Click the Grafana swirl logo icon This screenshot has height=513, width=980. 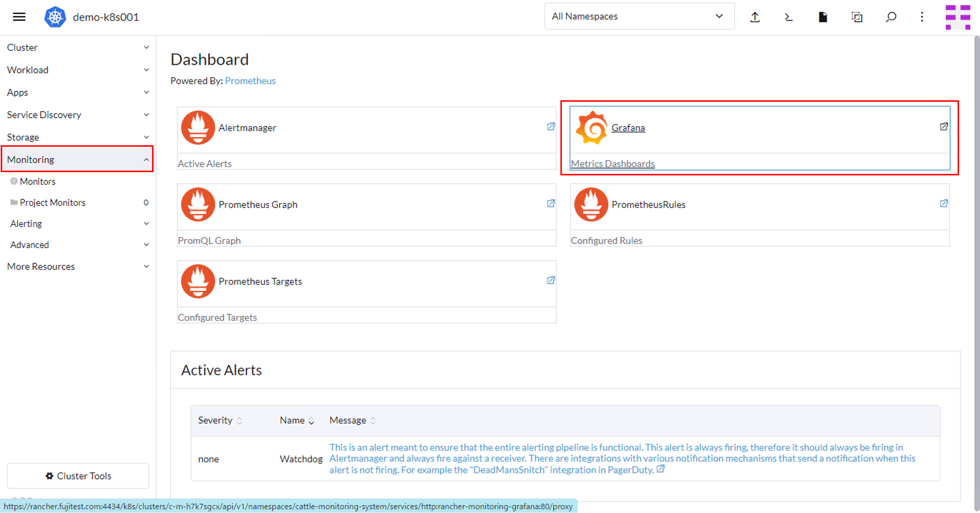point(591,128)
